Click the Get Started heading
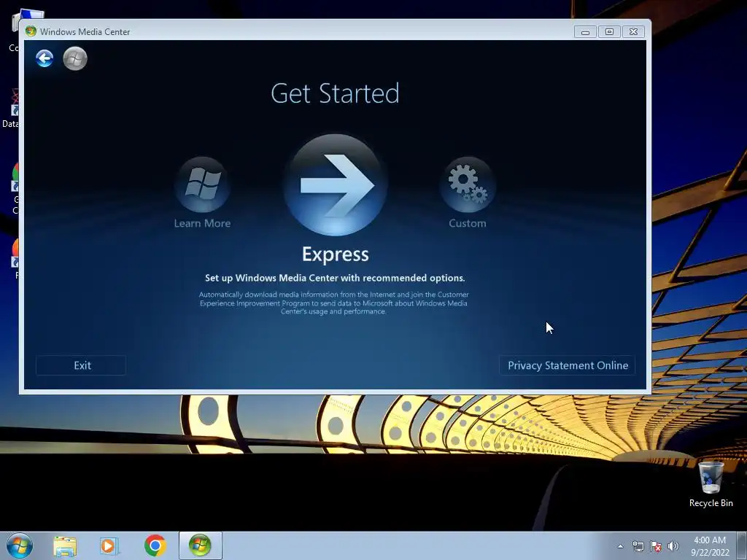 (335, 93)
